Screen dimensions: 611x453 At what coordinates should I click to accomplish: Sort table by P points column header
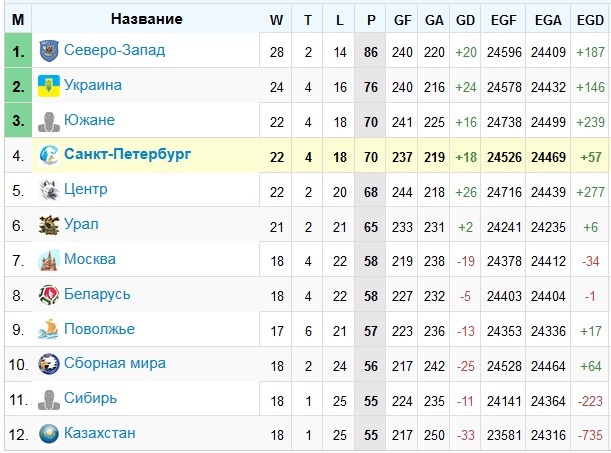pos(371,20)
